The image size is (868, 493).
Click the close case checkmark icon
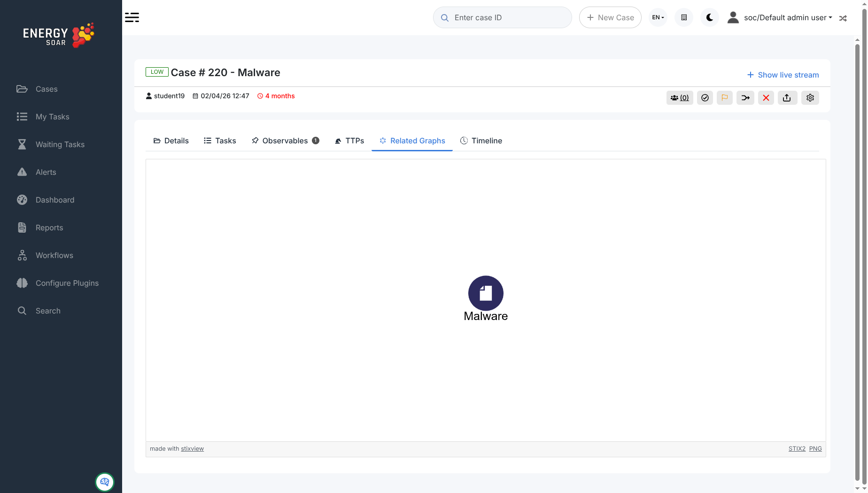[705, 98]
